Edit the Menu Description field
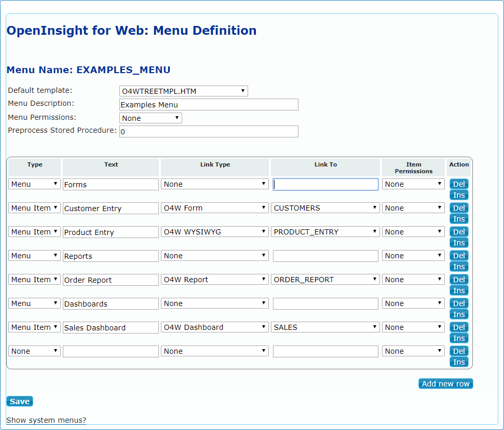This screenshot has height=430, width=504. pyautogui.click(x=209, y=105)
